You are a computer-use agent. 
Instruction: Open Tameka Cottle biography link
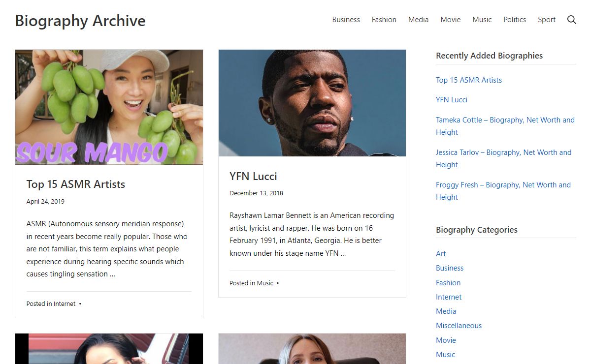[x=505, y=126]
